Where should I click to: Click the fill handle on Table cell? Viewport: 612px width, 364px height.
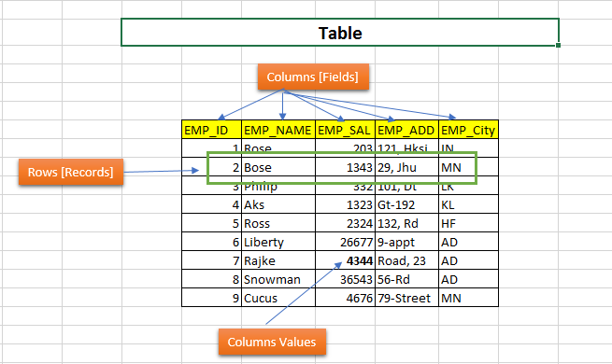558,45
